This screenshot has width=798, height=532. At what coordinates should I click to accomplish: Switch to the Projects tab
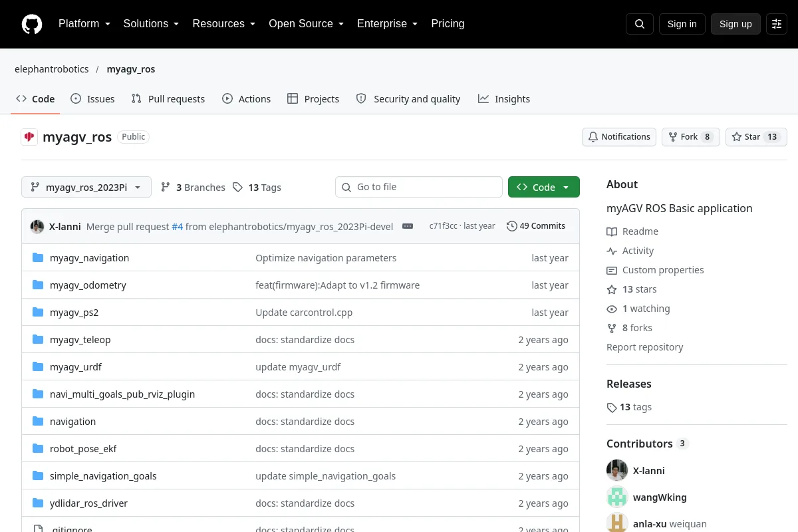[313, 98]
